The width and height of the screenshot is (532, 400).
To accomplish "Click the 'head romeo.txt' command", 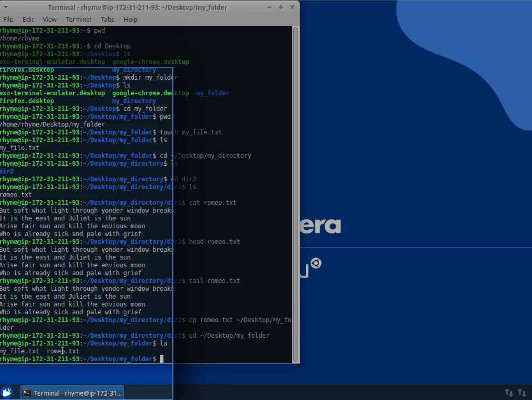I will [x=214, y=242].
